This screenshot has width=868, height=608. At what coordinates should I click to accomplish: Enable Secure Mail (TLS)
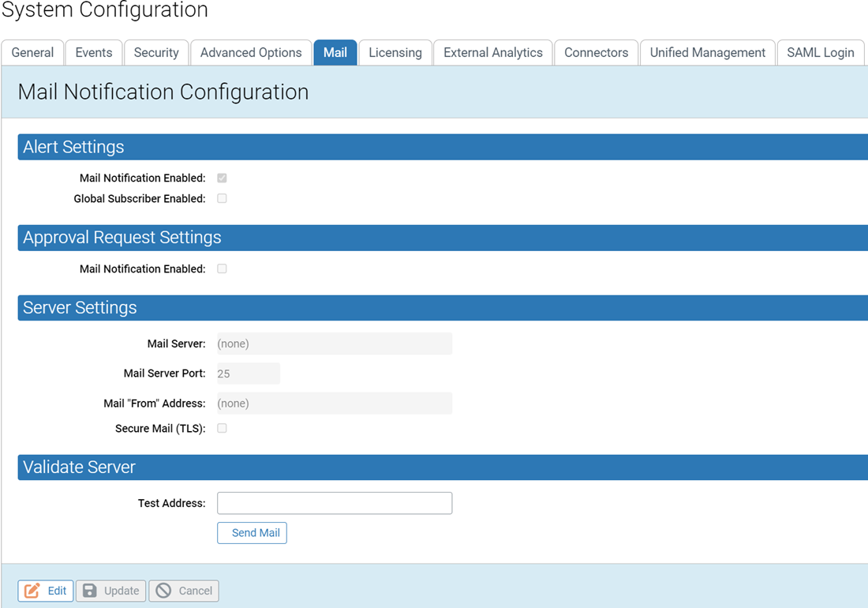(x=222, y=428)
